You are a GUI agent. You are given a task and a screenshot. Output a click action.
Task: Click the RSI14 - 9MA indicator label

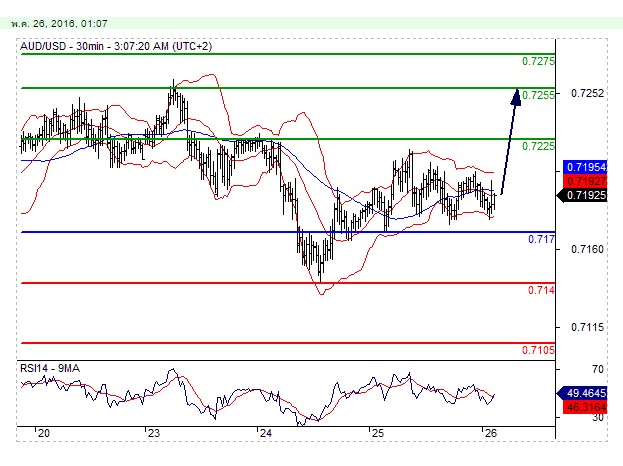(50, 369)
